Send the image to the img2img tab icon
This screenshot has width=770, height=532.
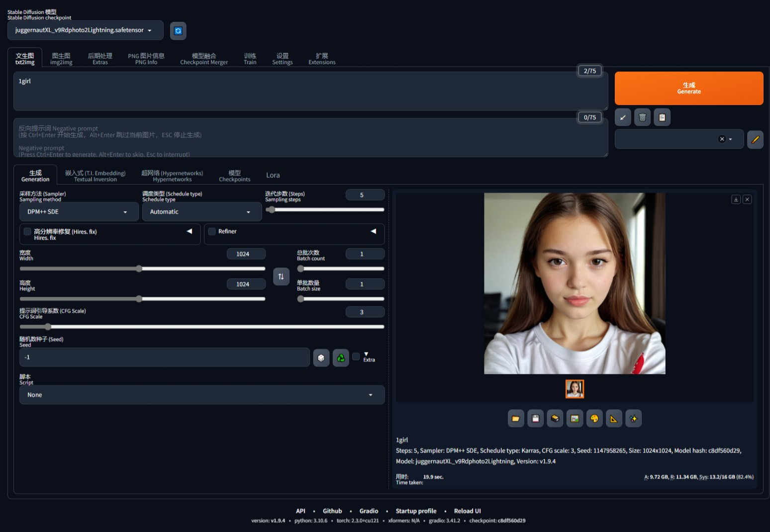575,419
